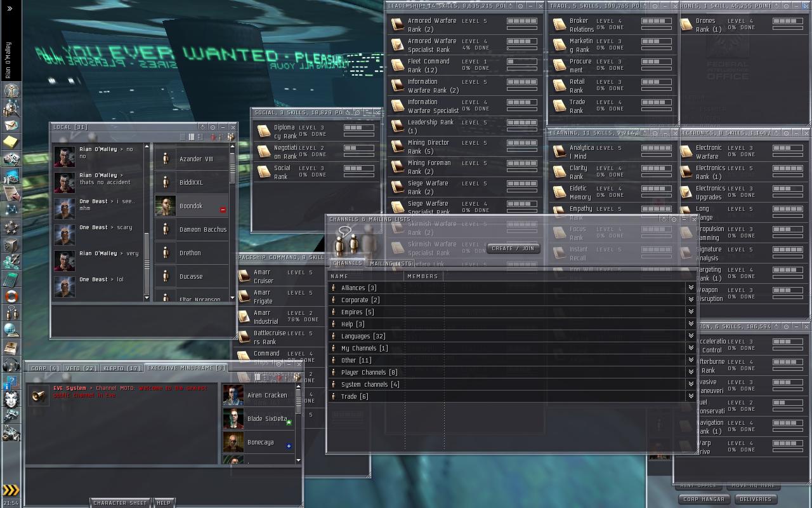Image resolution: width=812 pixels, height=508 pixels.
Task: Click the green star badge on Blade SixDelta
Action: (x=289, y=422)
